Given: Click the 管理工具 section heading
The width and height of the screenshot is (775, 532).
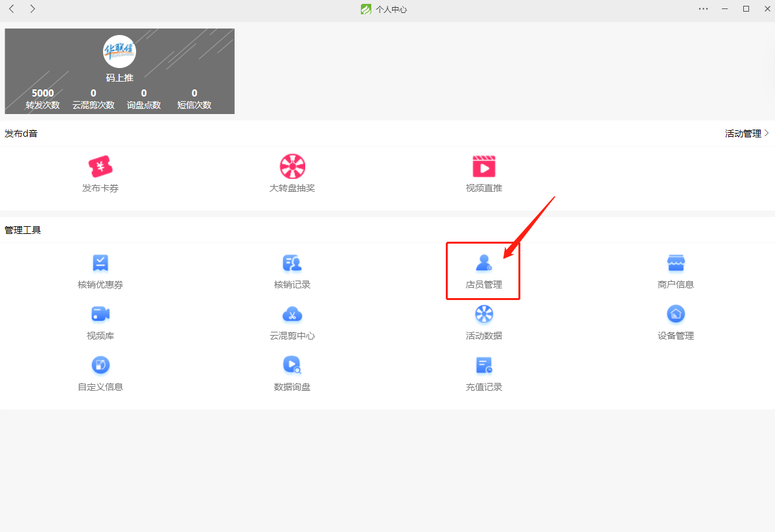Looking at the screenshot, I should 23,231.
